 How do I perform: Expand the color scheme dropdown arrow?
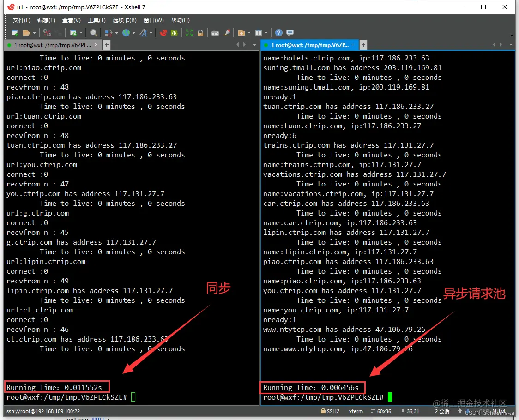[116, 33]
